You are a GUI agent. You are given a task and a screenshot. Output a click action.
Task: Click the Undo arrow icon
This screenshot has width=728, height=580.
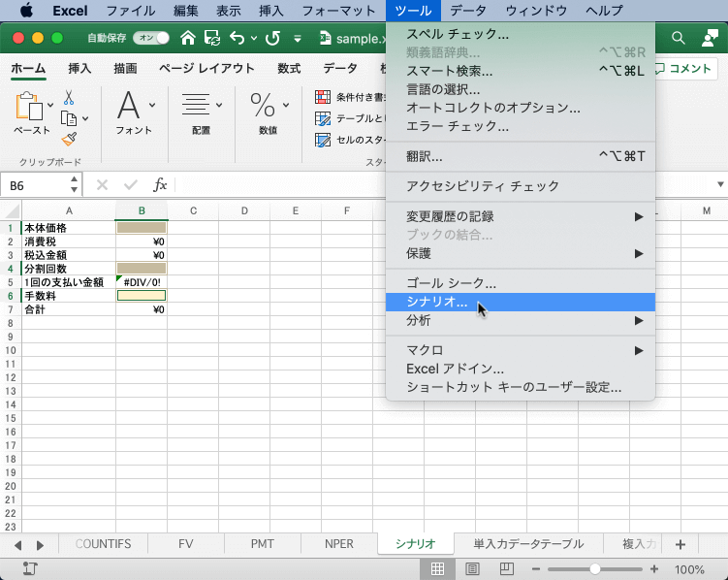click(237, 38)
